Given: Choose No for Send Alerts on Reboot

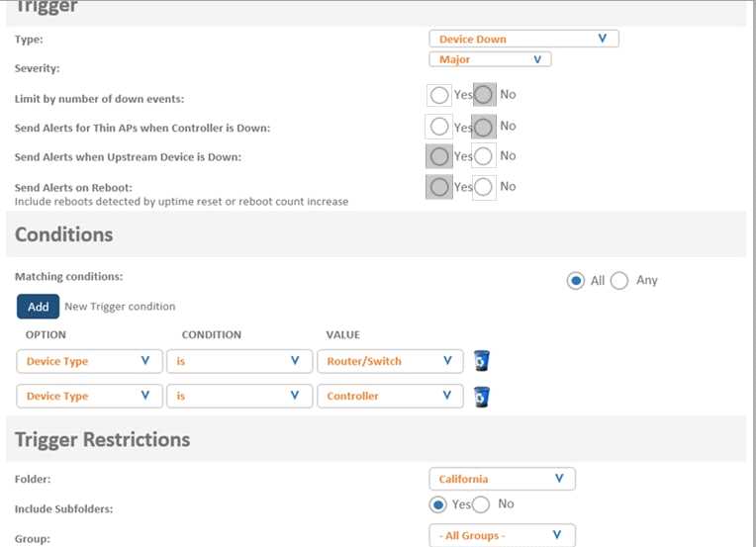Looking at the screenshot, I should click(484, 187).
